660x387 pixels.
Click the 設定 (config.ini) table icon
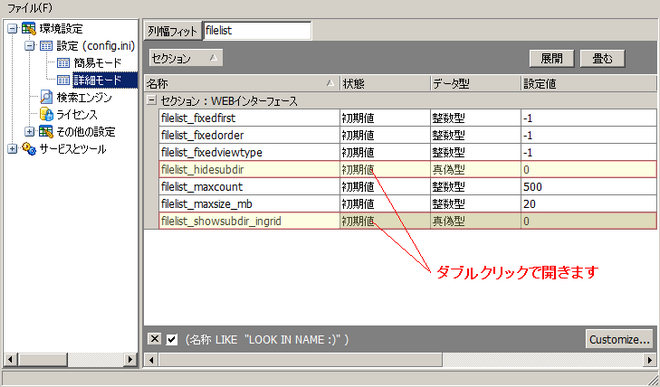click(46, 46)
